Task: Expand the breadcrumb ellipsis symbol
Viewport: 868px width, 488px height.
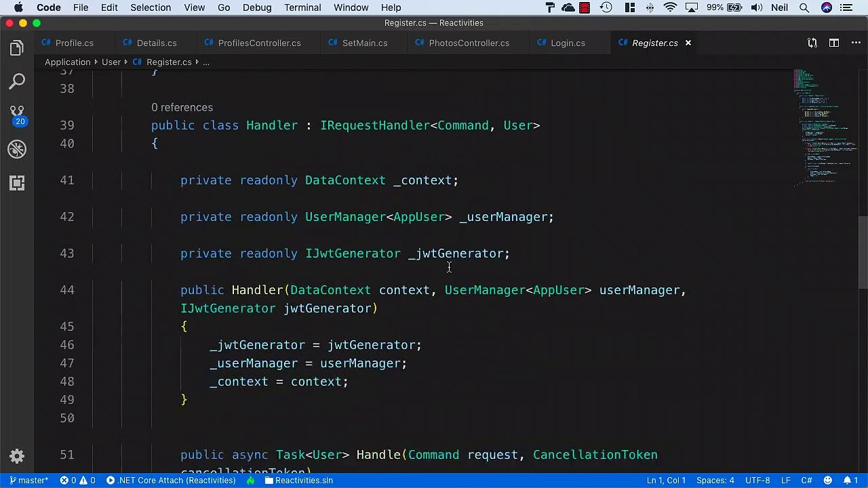Action: click(206, 62)
